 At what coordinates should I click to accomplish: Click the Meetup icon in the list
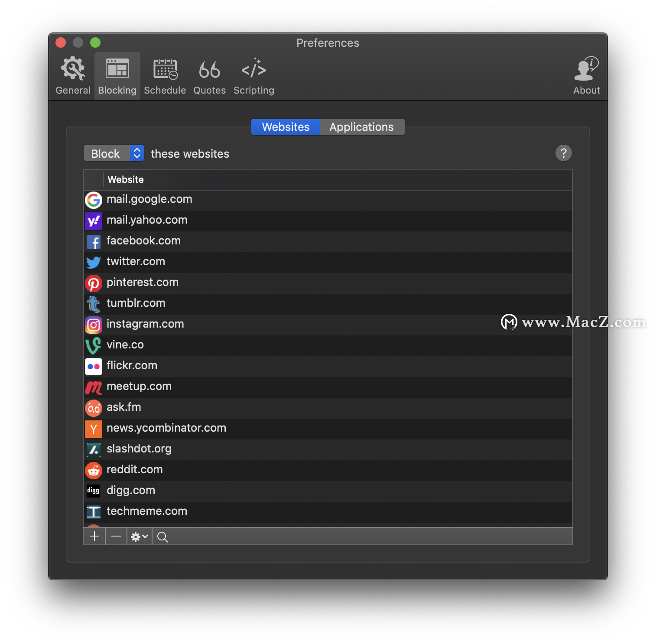(x=94, y=387)
